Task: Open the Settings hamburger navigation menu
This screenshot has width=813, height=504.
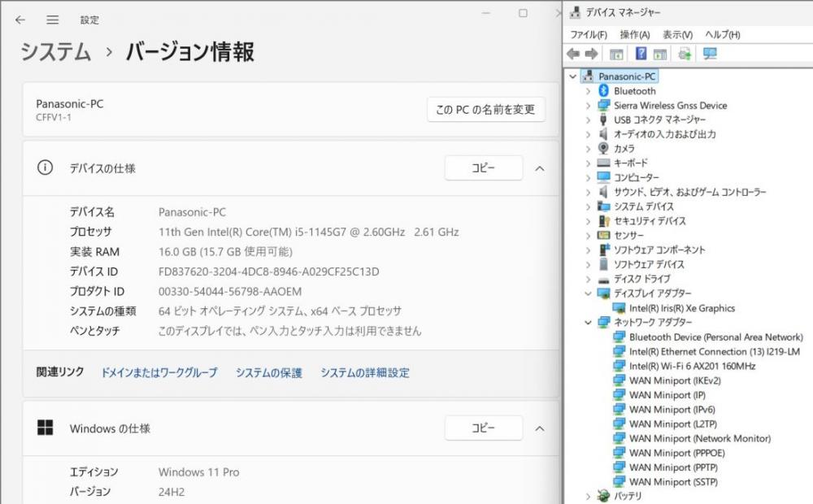Action: (52, 20)
